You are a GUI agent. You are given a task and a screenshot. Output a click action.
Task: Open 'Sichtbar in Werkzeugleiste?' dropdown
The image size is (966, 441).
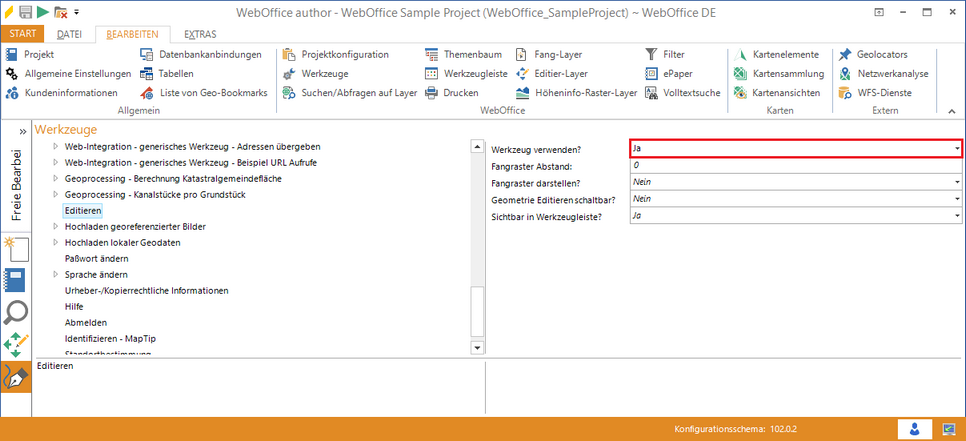957,215
